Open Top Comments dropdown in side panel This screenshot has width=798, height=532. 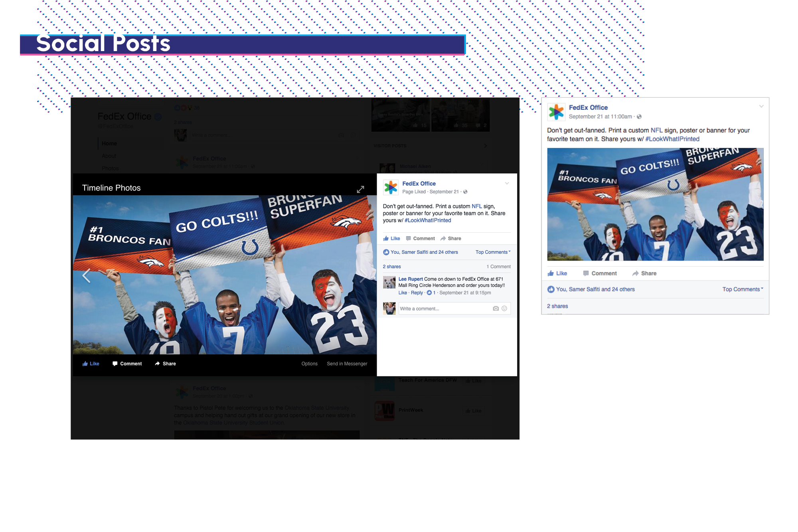(x=493, y=252)
